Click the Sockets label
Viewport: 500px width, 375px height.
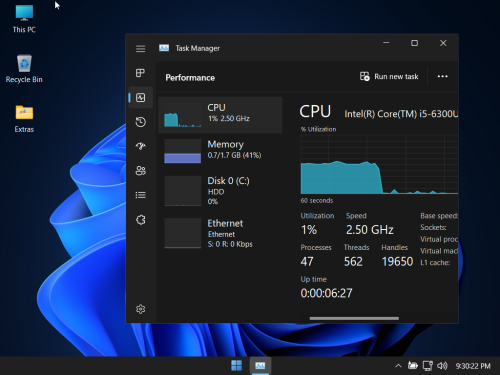[433, 228]
